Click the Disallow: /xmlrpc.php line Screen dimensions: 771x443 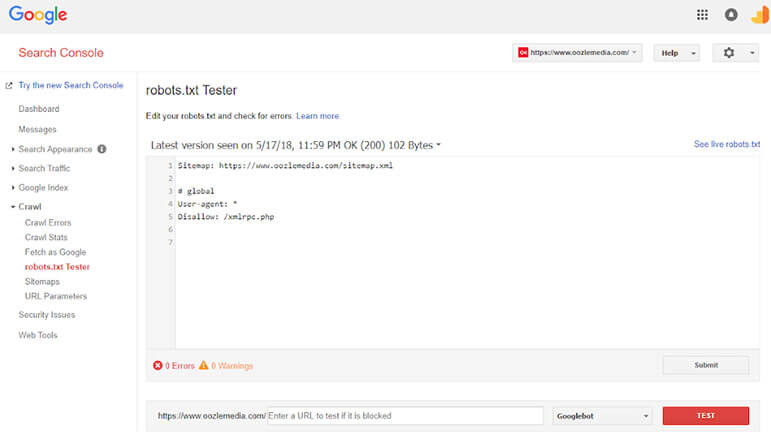pyautogui.click(x=226, y=217)
